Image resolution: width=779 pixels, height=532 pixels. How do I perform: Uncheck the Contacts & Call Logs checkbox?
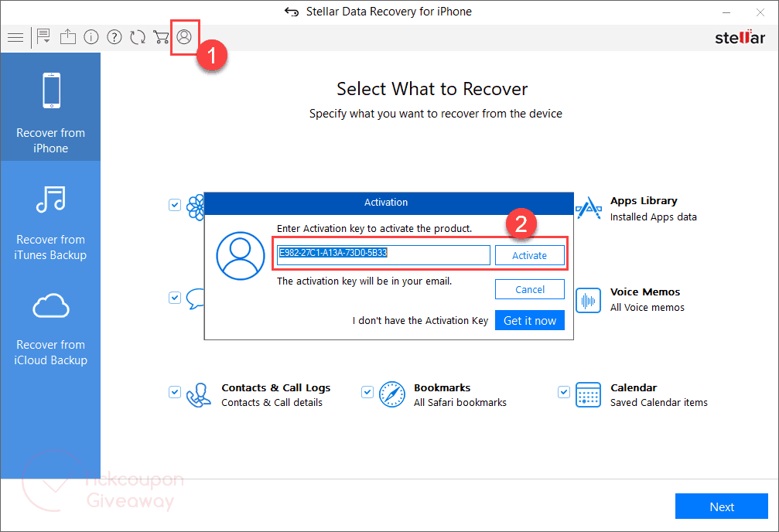pos(175,392)
